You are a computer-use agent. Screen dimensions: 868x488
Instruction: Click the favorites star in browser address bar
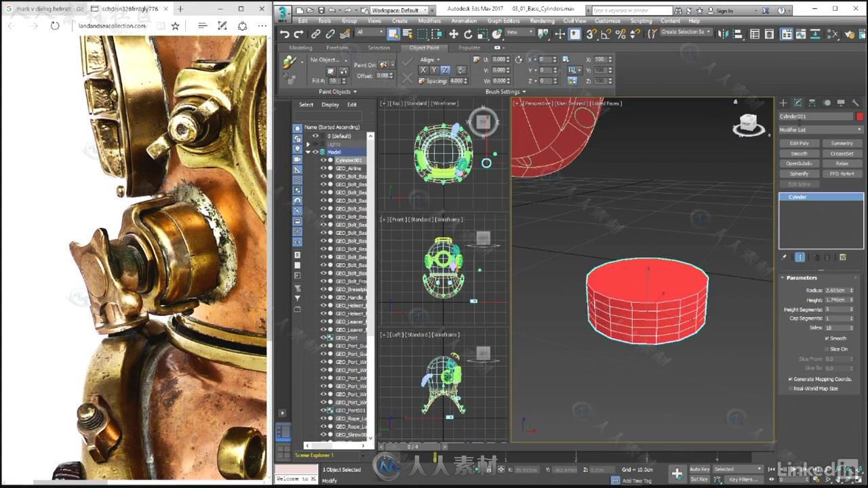click(x=175, y=26)
